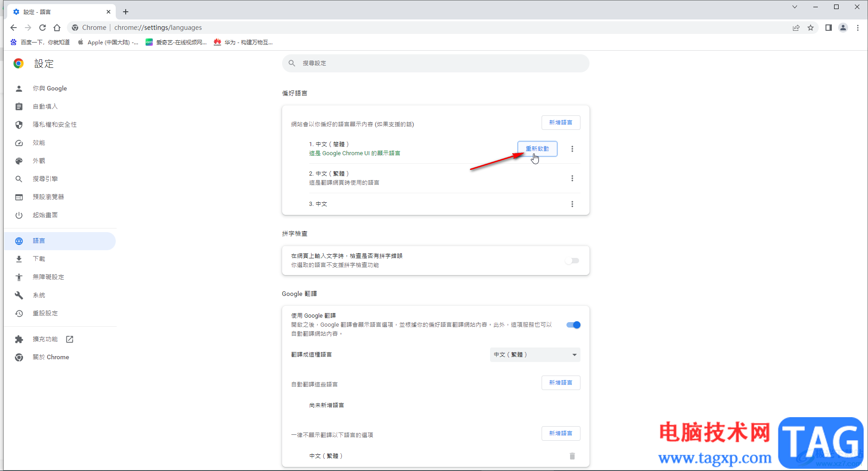
Task: Bookmark this page with star icon
Action: pyautogui.click(x=811, y=28)
